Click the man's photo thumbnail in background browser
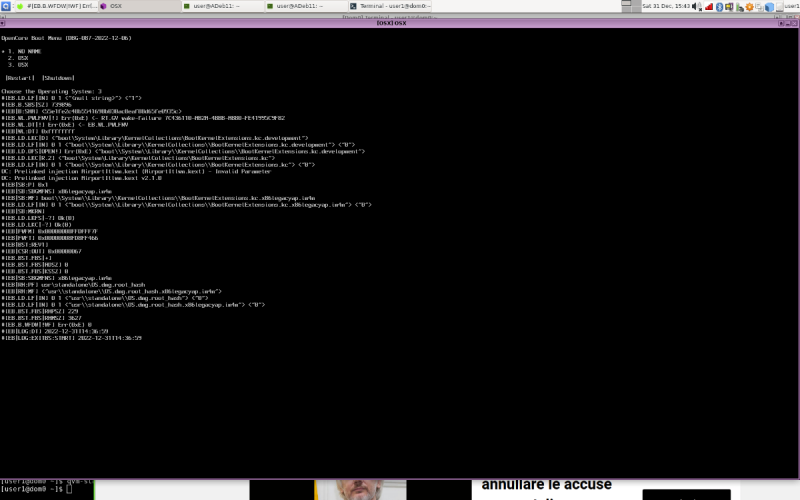800x500 pixels. 361,490
